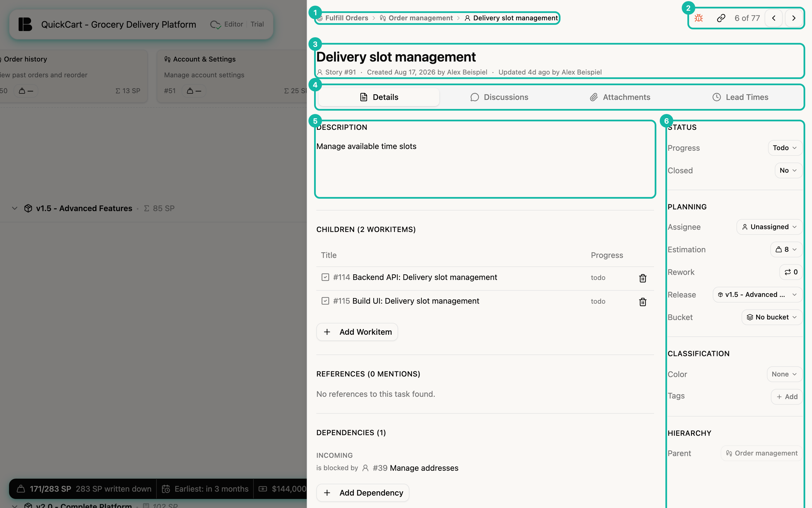Click the budget money icon in bottom bar
The height and width of the screenshot is (508, 812).
tap(263, 489)
